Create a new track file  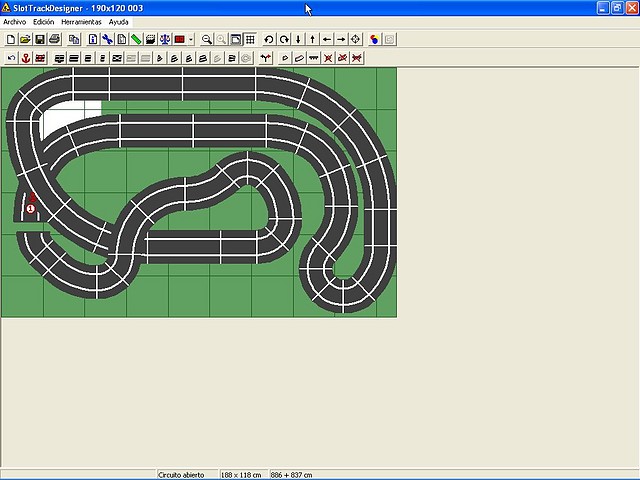(x=11, y=39)
